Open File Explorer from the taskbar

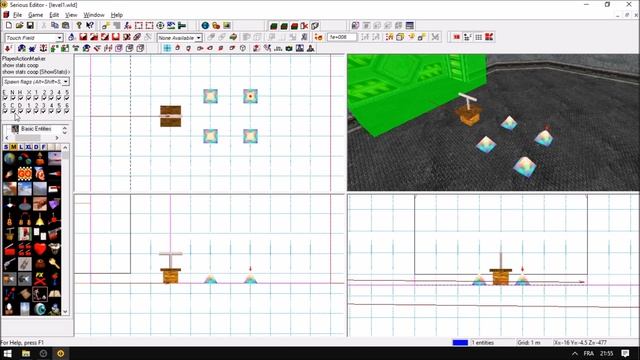click(26, 353)
